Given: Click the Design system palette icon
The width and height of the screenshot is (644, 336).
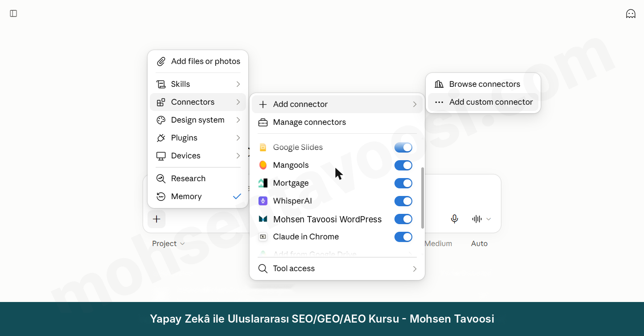Looking at the screenshot, I should (x=161, y=120).
